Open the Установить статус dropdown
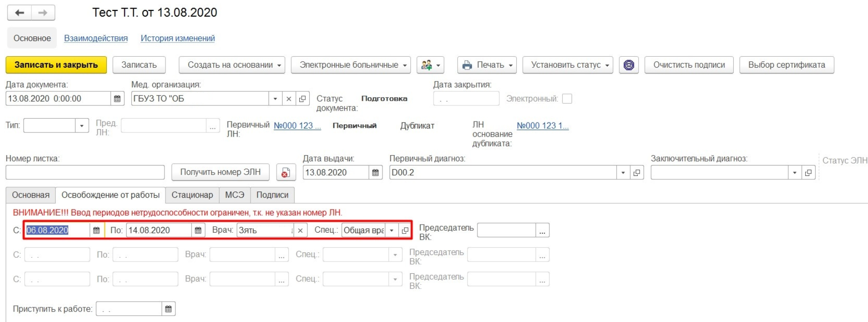The image size is (868, 322). 567,65
